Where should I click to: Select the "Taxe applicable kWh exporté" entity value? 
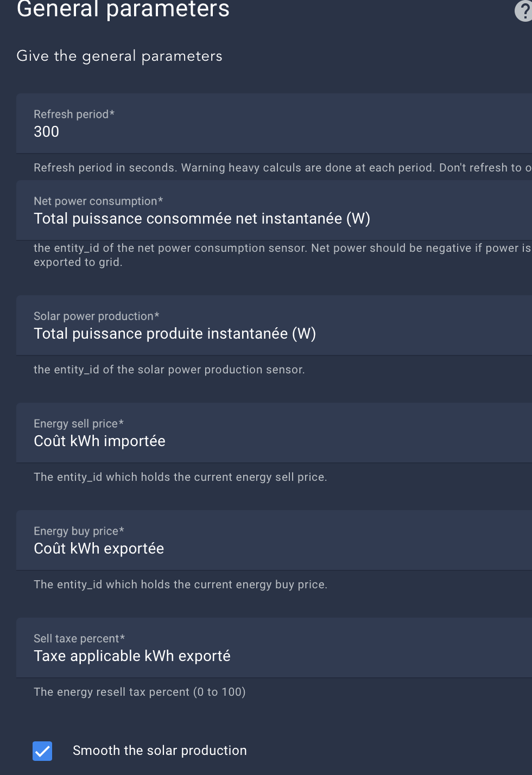[132, 656]
